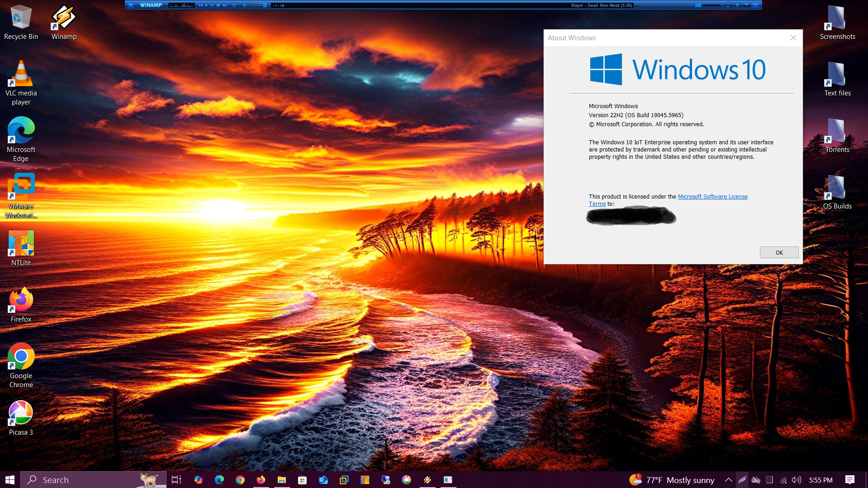Viewport: 868px width, 488px height.
Task: Open File Explorer from the taskbar
Action: [282, 480]
